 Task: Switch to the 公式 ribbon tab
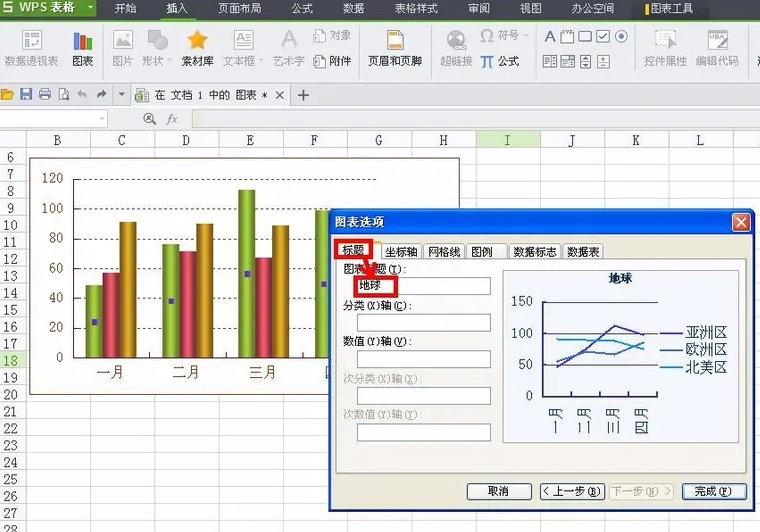point(302,8)
